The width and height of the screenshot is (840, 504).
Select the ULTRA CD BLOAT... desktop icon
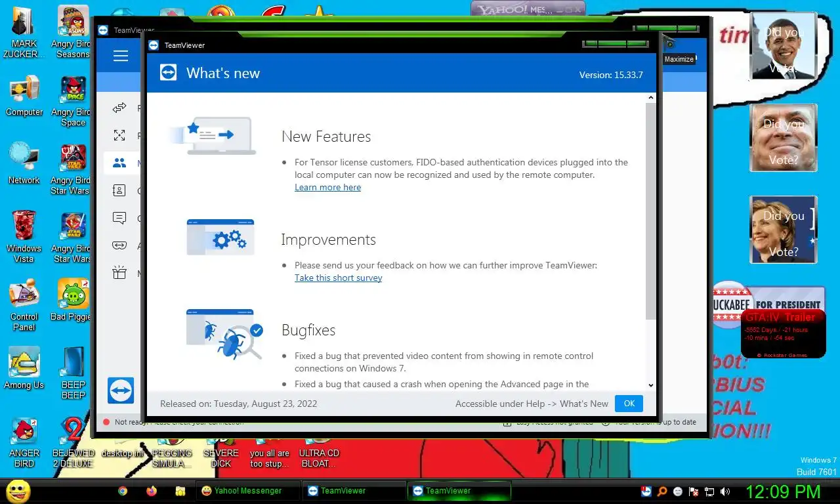pyautogui.click(x=319, y=453)
